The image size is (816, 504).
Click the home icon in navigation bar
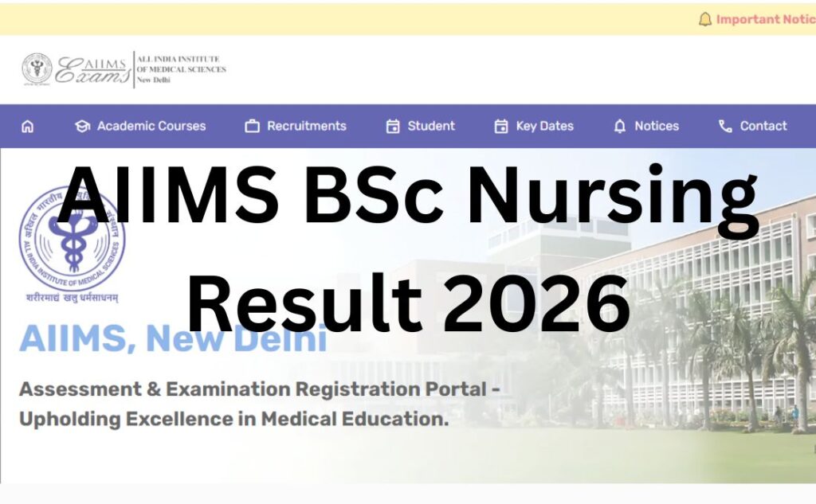pos(28,126)
